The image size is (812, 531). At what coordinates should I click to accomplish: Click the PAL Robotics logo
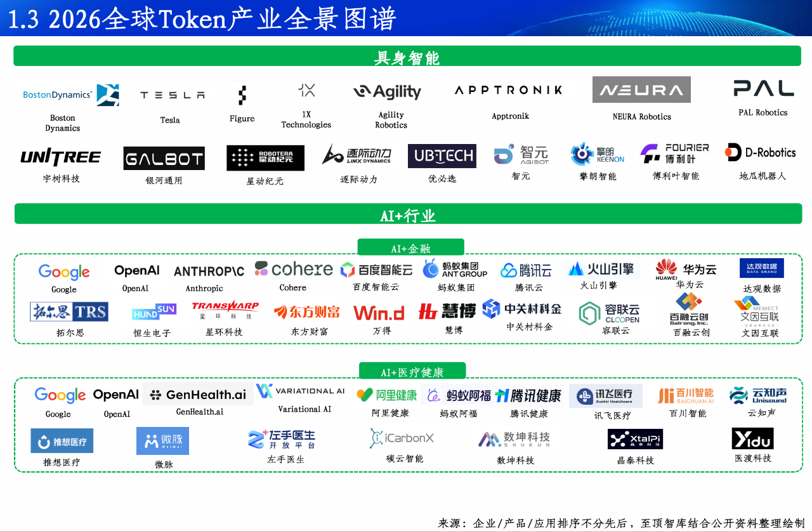[763, 88]
